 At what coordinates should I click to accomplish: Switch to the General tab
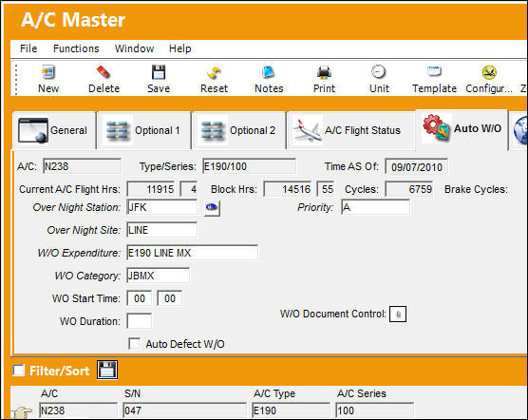click(54, 130)
